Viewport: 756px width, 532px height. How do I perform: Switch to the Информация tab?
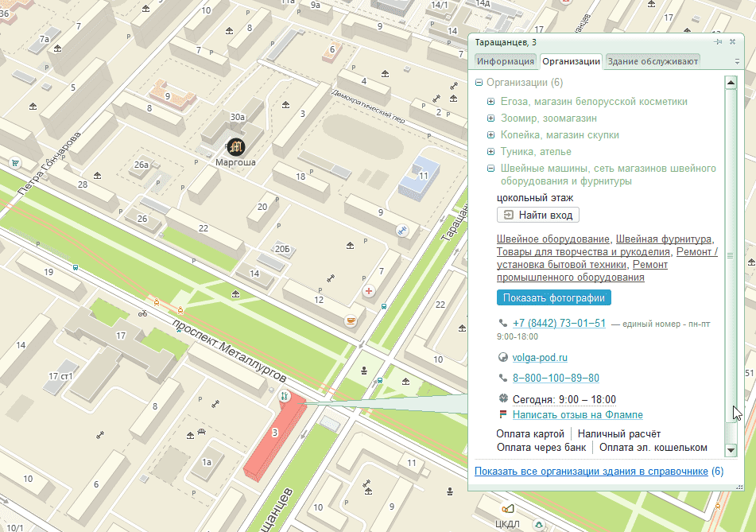pos(506,61)
